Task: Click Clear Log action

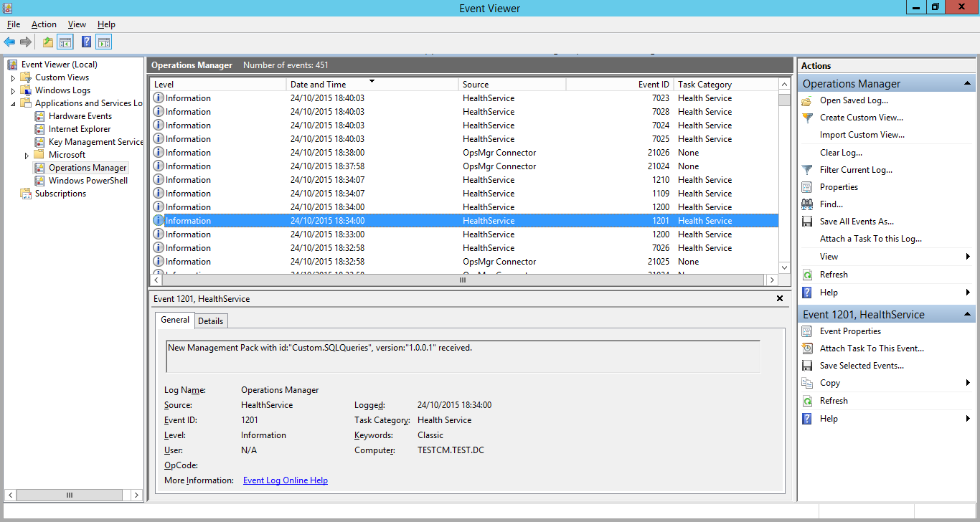Action: [x=841, y=153]
